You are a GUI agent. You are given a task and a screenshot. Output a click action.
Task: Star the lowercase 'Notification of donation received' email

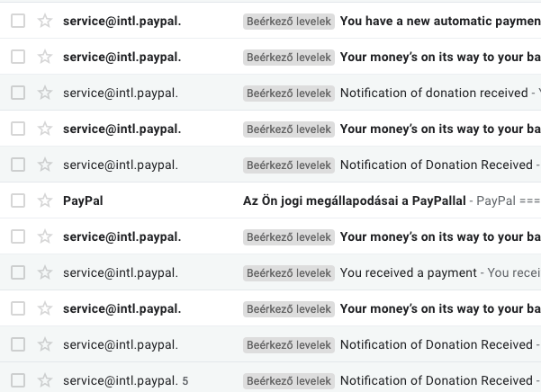point(45,93)
